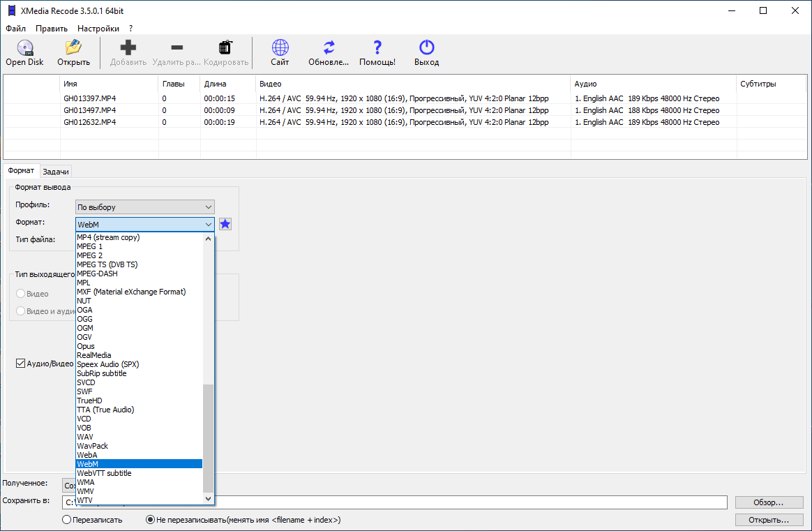This screenshot has width=812, height=531.
Task: Exit using the Выход power icon
Action: coord(427,47)
